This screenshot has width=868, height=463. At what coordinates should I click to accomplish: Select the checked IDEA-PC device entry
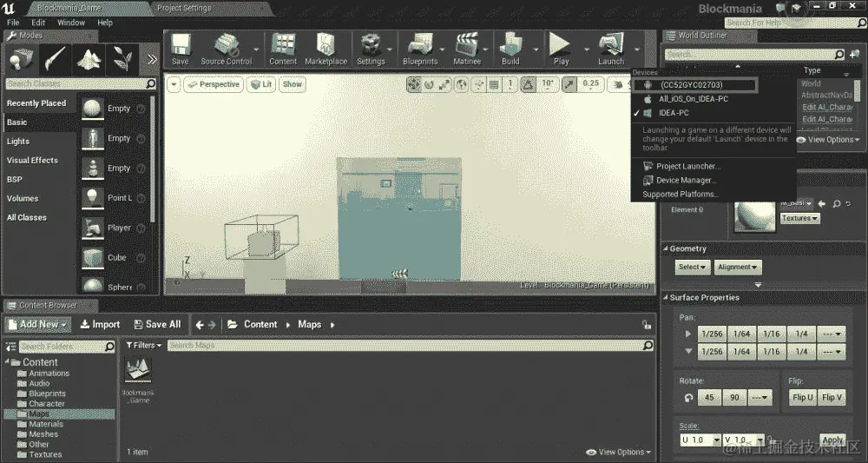[674, 112]
